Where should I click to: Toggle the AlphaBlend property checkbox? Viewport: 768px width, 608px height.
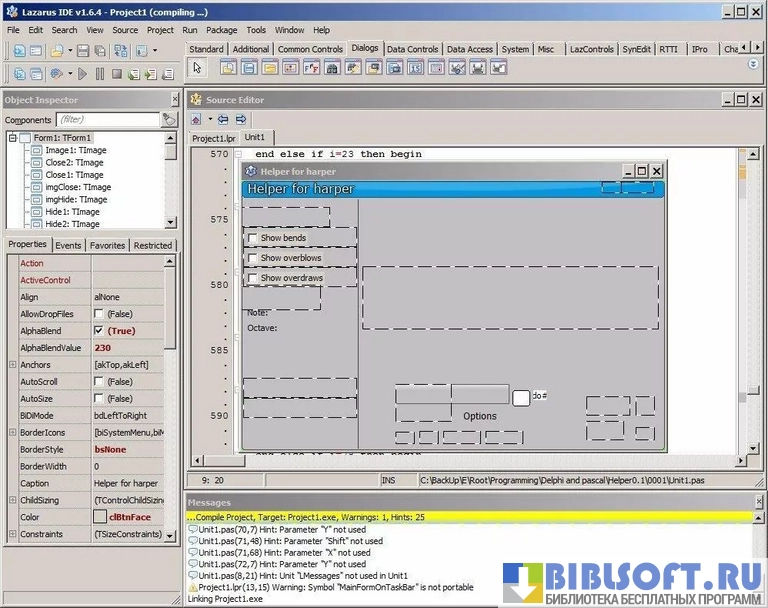[x=99, y=330]
